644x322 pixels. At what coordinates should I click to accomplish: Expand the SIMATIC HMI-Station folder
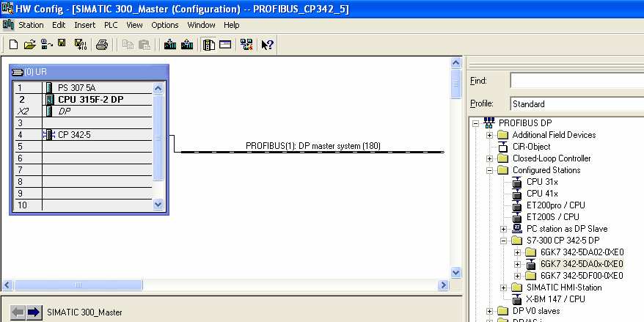tap(503, 288)
